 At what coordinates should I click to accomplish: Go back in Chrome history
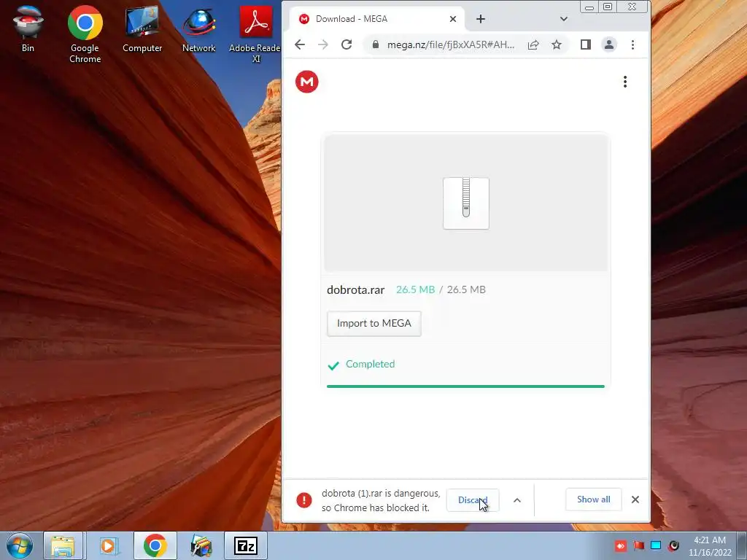tap(300, 44)
